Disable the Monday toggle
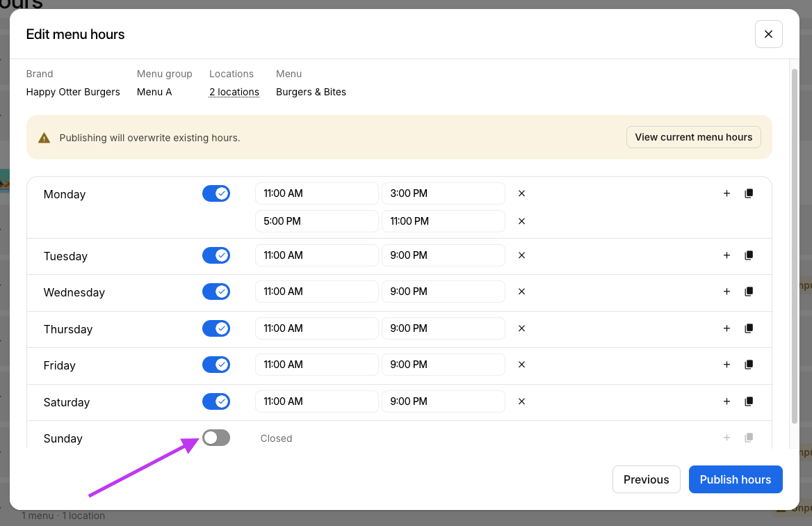 click(216, 193)
